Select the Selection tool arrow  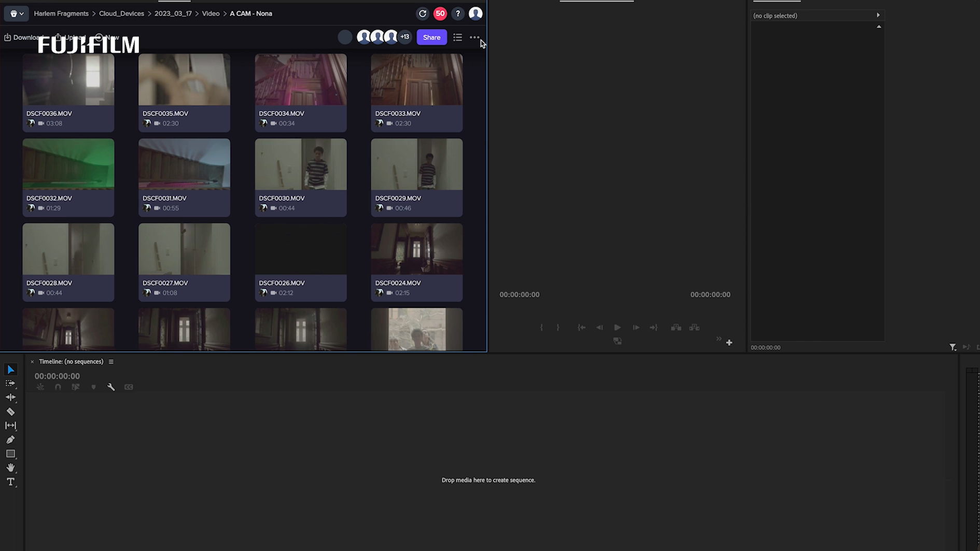(10, 370)
